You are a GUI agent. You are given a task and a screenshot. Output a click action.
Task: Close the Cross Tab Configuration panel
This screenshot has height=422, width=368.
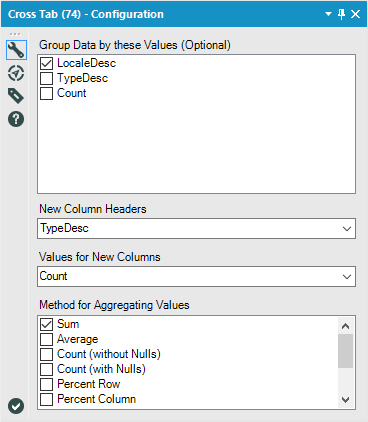[x=356, y=14]
